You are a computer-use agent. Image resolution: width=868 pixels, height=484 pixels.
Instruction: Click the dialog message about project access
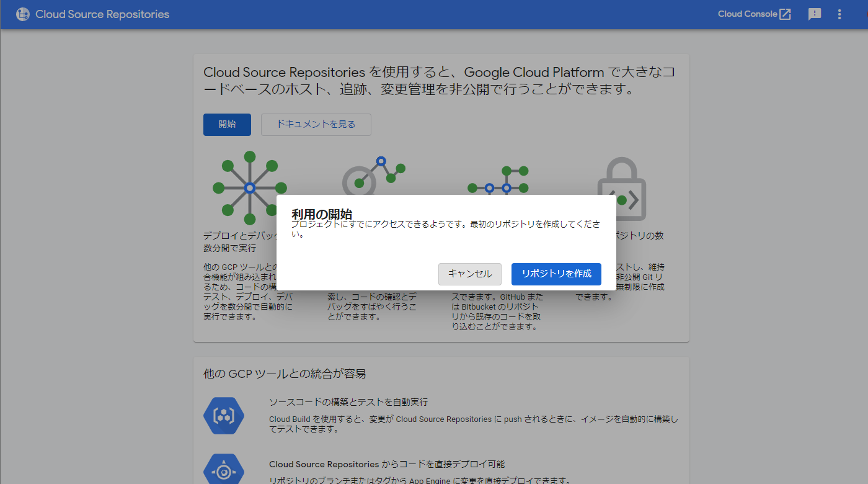click(446, 229)
